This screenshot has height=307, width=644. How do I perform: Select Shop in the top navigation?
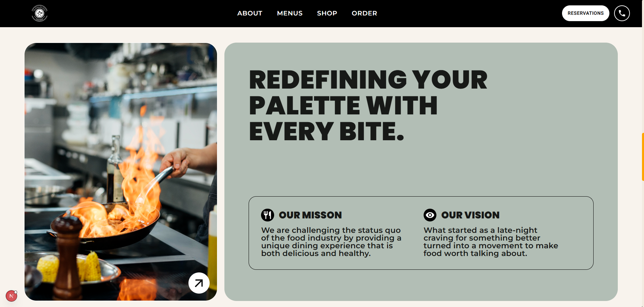327,13
